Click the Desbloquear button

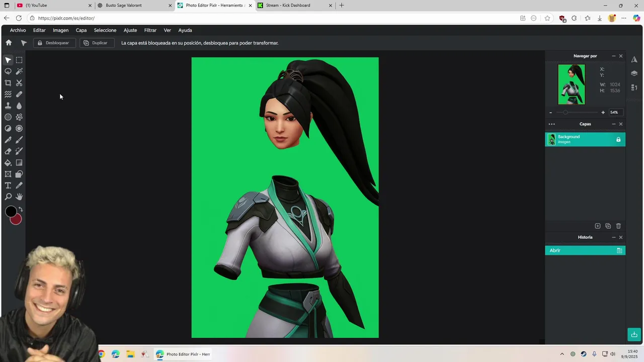pyautogui.click(x=54, y=43)
